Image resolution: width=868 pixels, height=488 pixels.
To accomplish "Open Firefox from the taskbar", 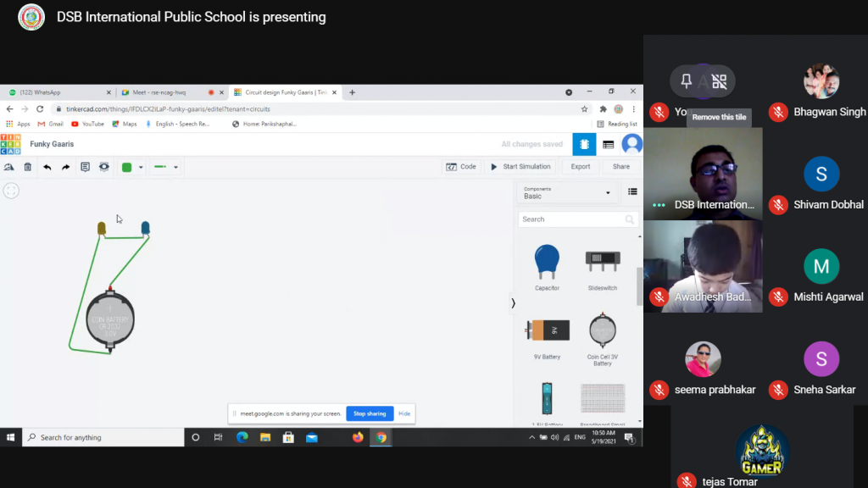I will (358, 438).
